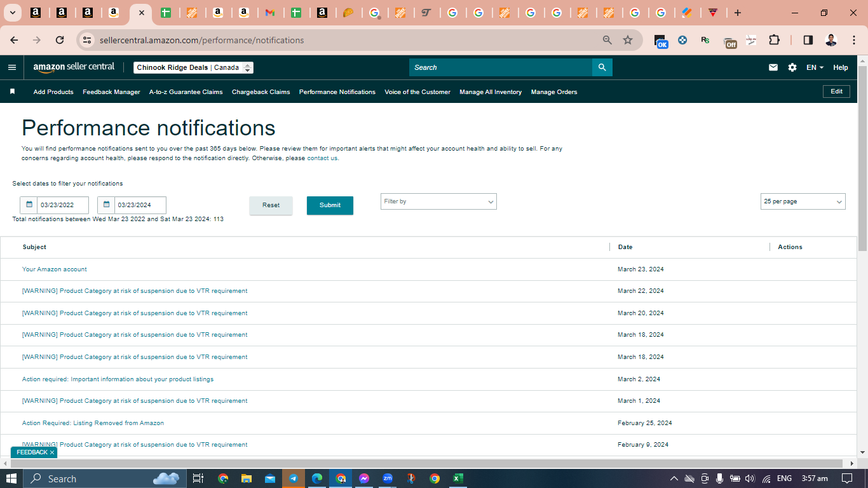Open the EN language dropdown
The image size is (868, 488).
click(815, 67)
